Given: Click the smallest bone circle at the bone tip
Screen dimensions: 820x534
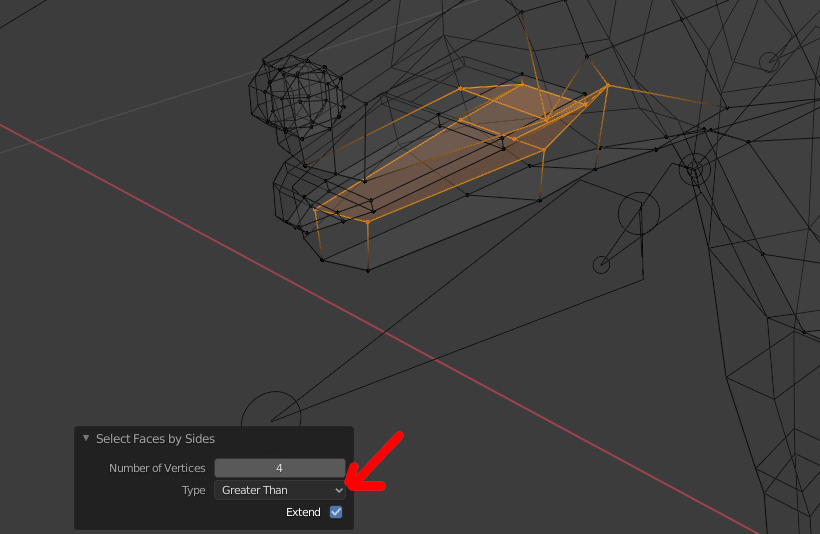Looking at the screenshot, I should [x=601, y=265].
